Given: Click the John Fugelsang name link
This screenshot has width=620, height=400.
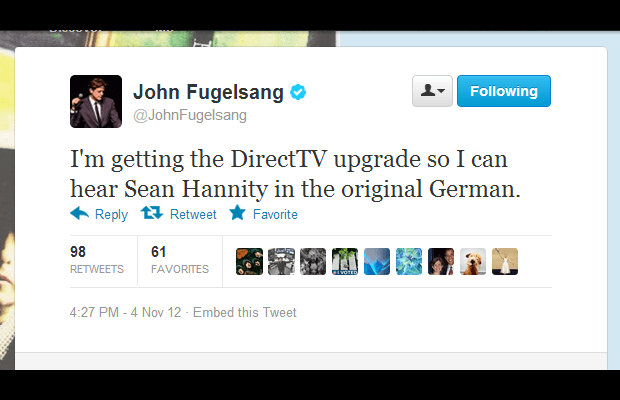Looking at the screenshot, I should pos(208,92).
